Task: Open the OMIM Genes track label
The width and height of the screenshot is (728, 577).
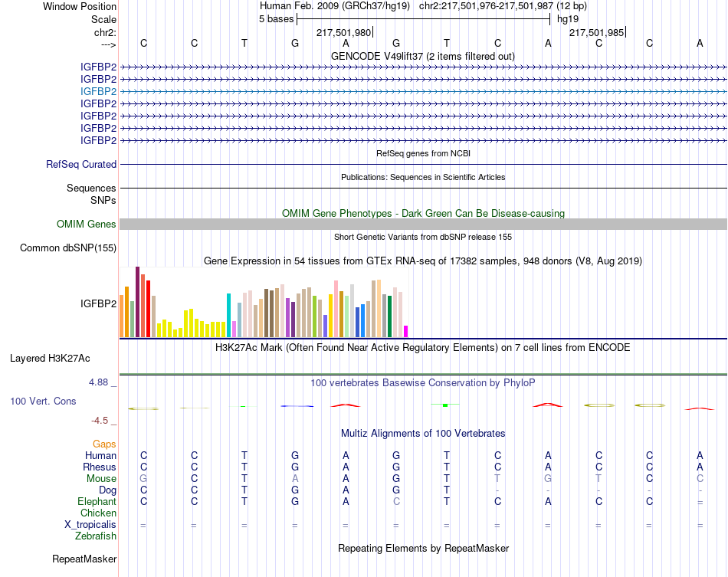Action: pos(87,225)
